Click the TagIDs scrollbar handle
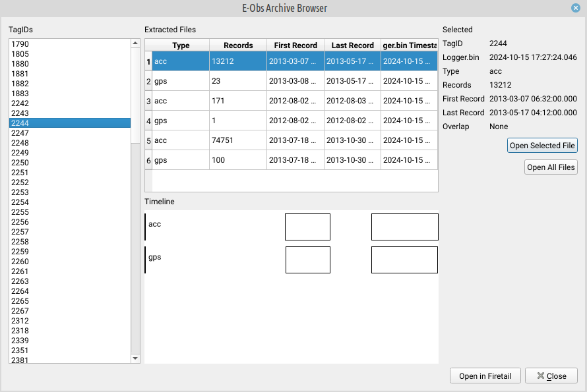 [x=135, y=96]
